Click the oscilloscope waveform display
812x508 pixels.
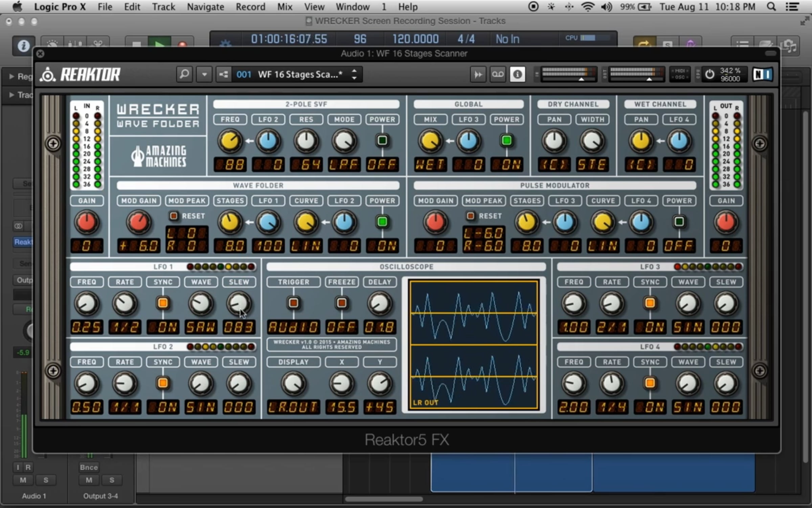[x=474, y=345]
